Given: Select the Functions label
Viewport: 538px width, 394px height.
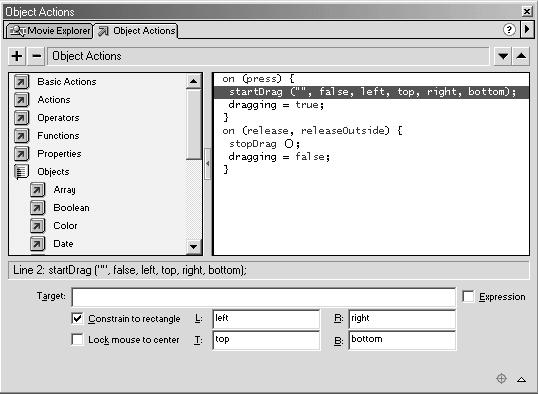Looking at the screenshot, I should pyautogui.click(x=58, y=136).
